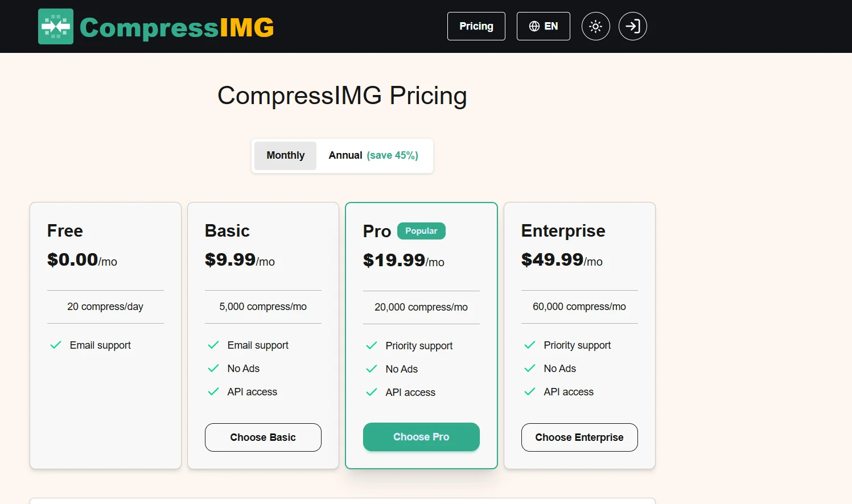Image resolution: width=852 pixels, height=504 pixels.
Task: Click the sign-in arrow icon
Action: pyautogui.click(x=632, y=26)
